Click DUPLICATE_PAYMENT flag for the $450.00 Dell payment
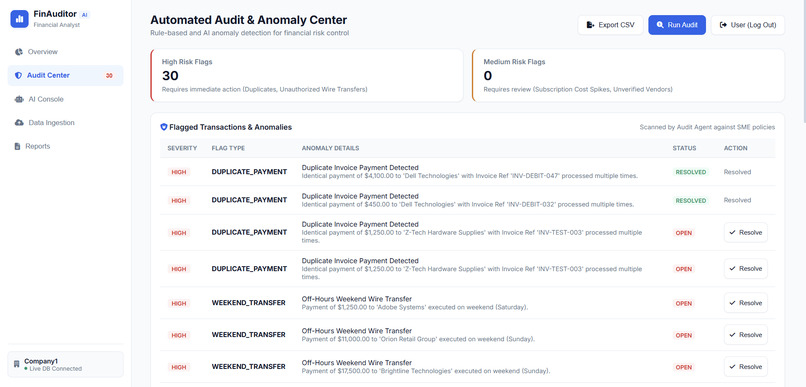 coord(249,200)
